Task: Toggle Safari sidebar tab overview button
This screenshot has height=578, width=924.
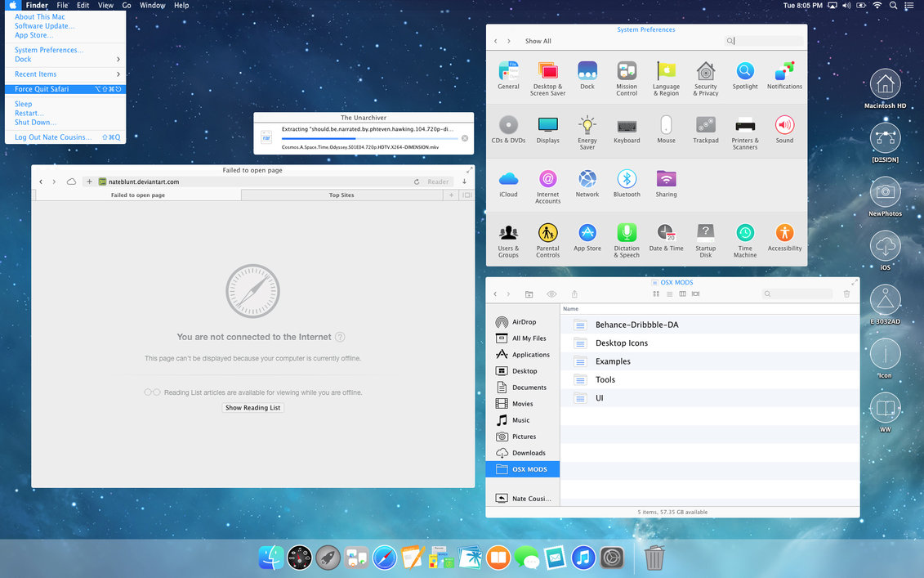Action: 466,195
